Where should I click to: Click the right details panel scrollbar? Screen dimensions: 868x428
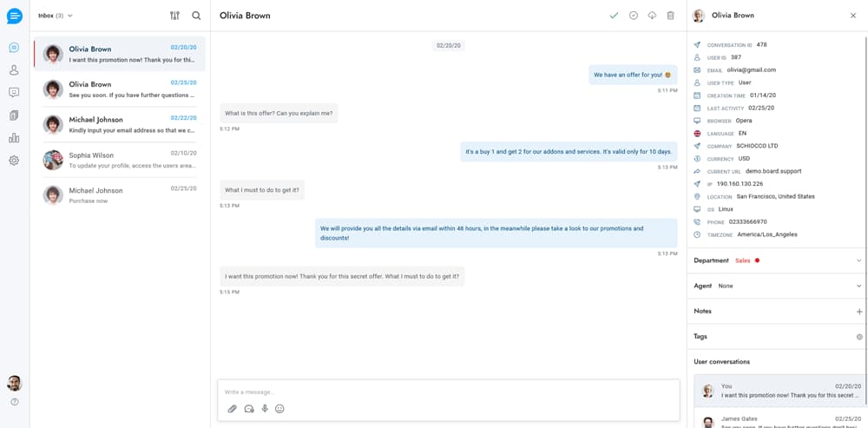(865, 219)
